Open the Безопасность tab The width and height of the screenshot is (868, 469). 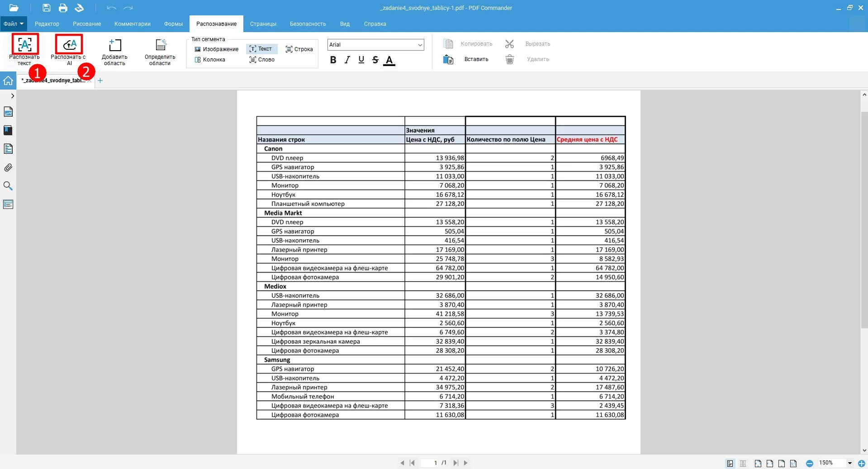[x=308, y=24]
